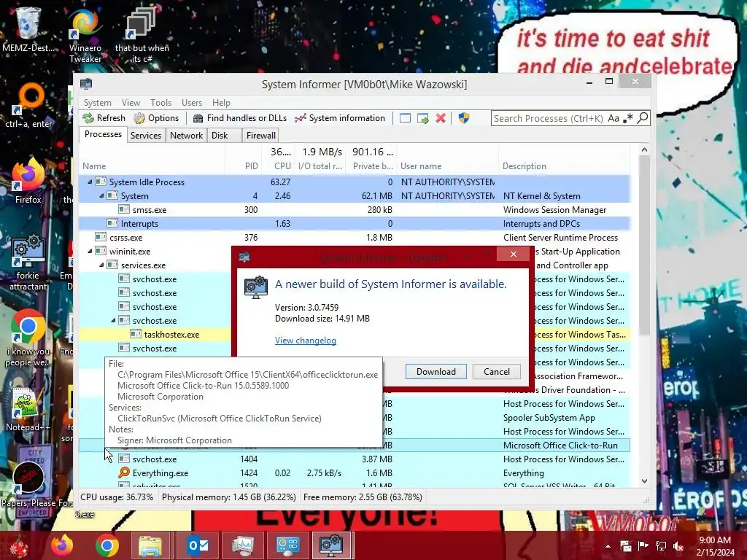The height and width of the screenshot is (560, 747).
Task: Open the Chrome desktop shortcut
Action: 28,338
